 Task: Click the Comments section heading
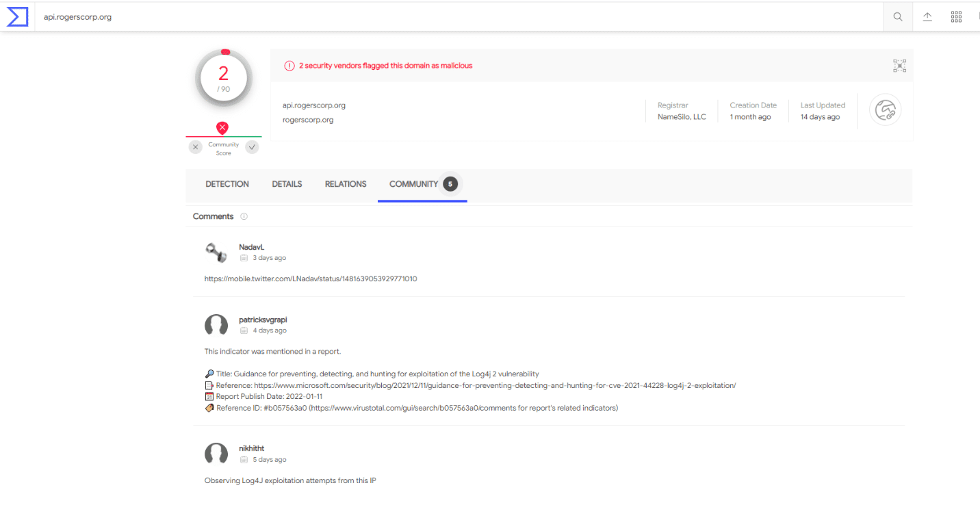click(213, 216)
